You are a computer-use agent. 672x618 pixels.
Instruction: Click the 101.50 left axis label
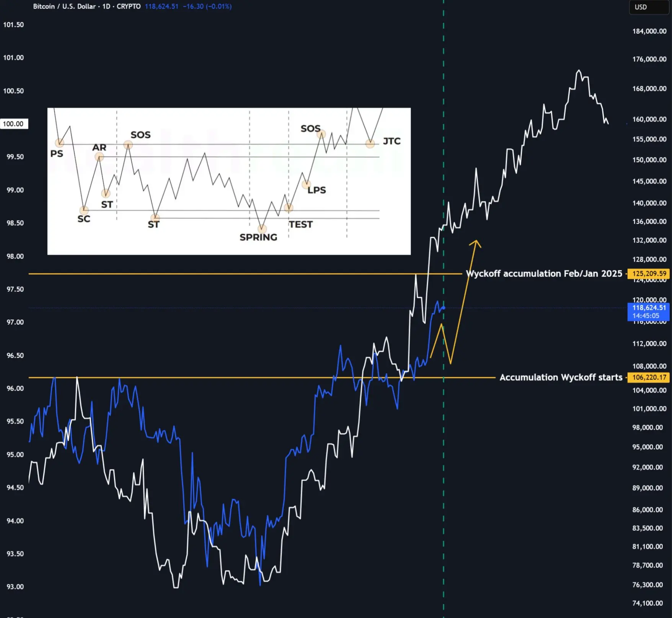[x=13, y=25]
